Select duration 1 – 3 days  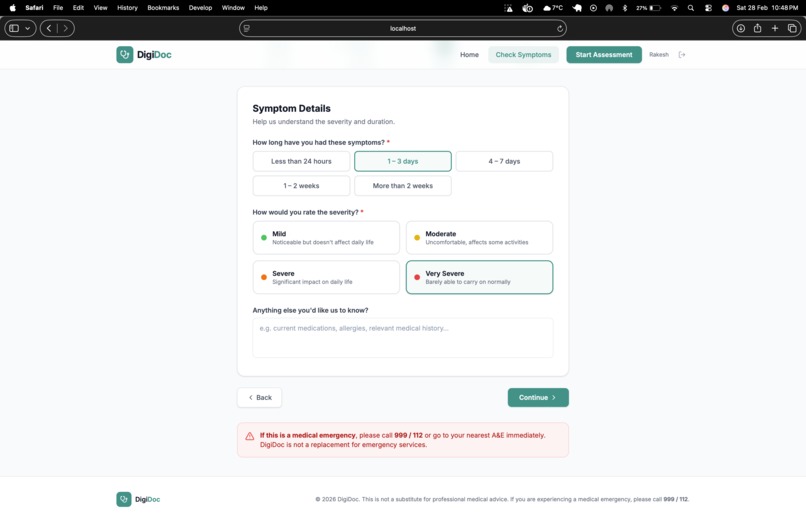tap(403, 161)
